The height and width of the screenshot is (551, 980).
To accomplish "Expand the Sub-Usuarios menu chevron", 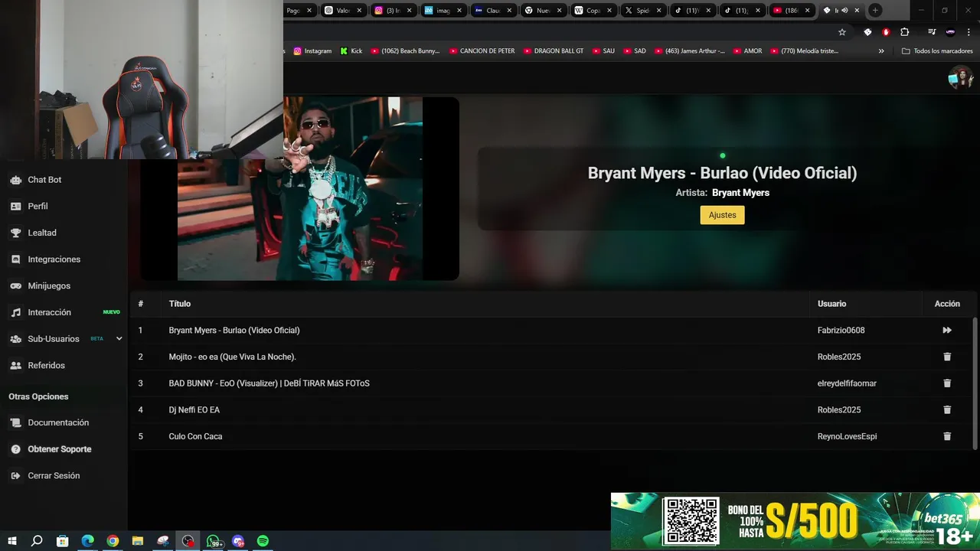I will tap(119, 338).
